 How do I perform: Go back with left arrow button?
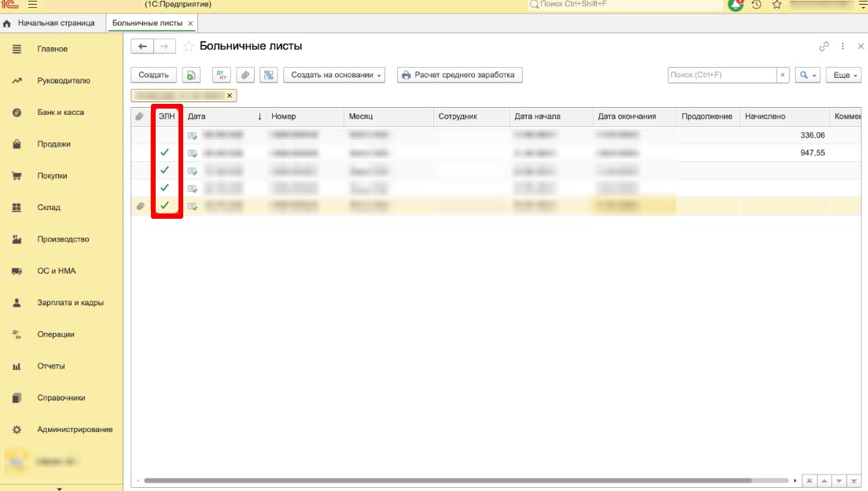pos(142,46)
